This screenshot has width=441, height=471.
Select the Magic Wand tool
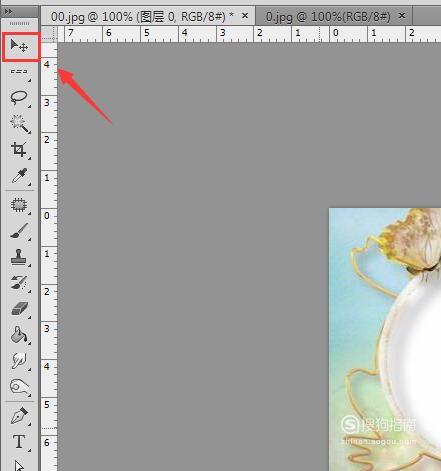[x=19, y=124]
